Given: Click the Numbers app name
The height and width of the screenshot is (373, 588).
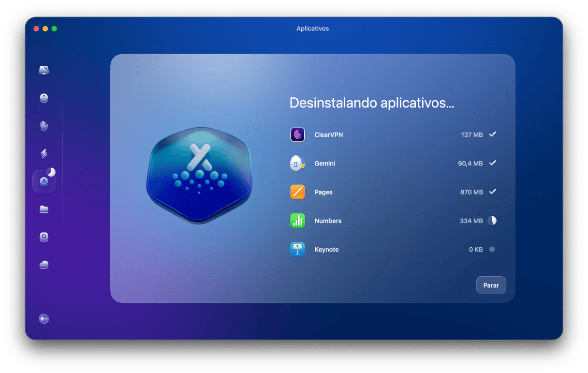Looking at the screenshot, I should click(x=328, y=221).
